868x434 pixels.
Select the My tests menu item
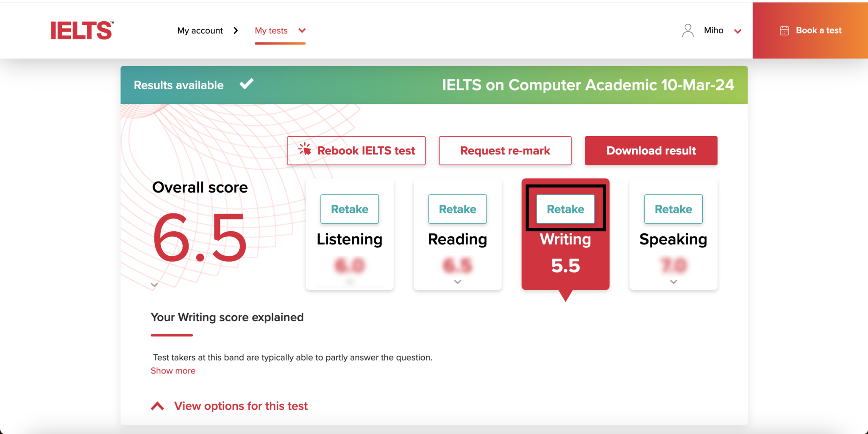[271, 30]
